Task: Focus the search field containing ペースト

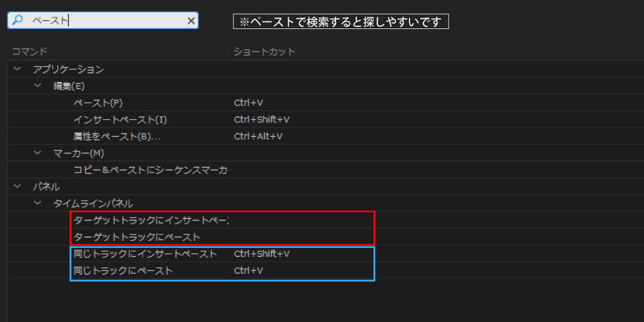Action: tap(103, 20)
